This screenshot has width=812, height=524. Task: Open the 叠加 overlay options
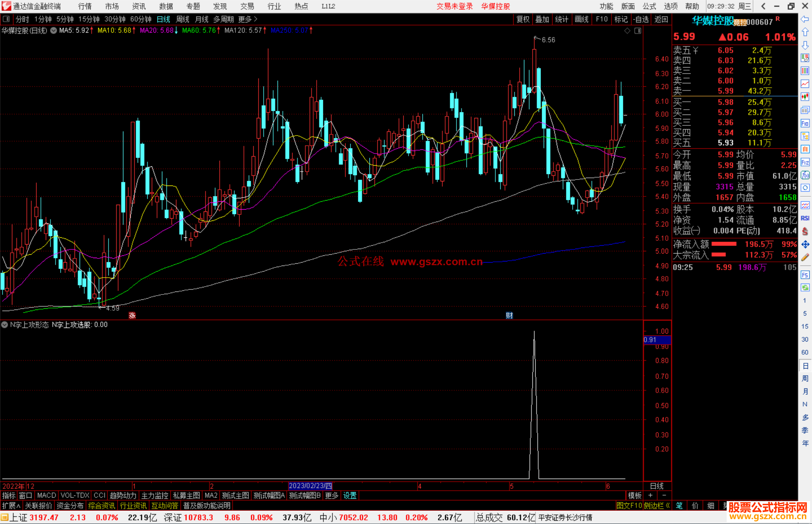tap(542, 19)
